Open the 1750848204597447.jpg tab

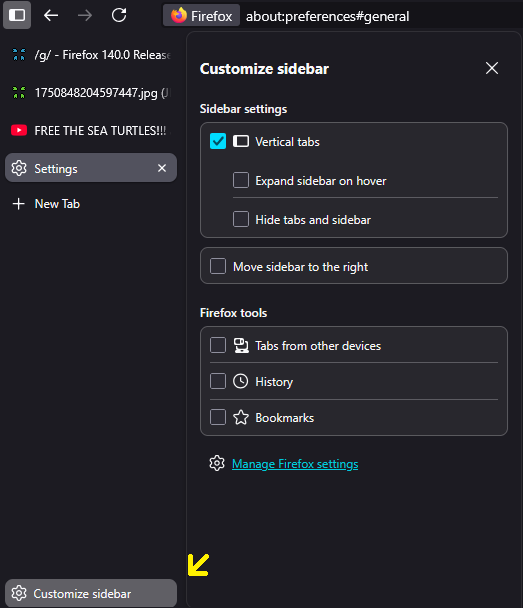click(91, 93)
